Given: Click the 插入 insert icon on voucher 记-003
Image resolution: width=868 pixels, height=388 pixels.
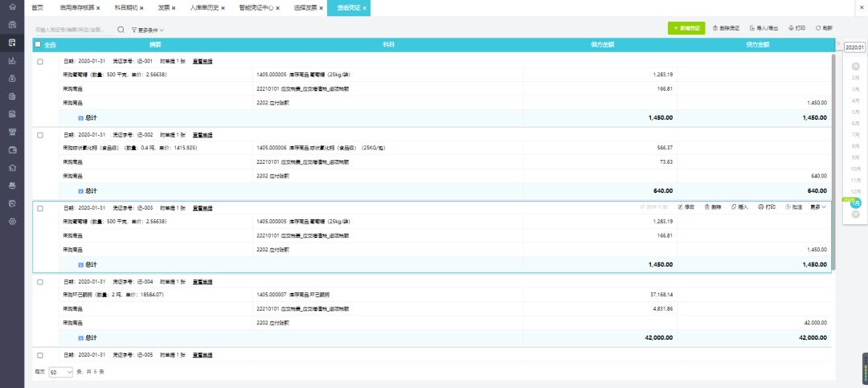Looking at the screenshot, I should click(x=734, y=207).
